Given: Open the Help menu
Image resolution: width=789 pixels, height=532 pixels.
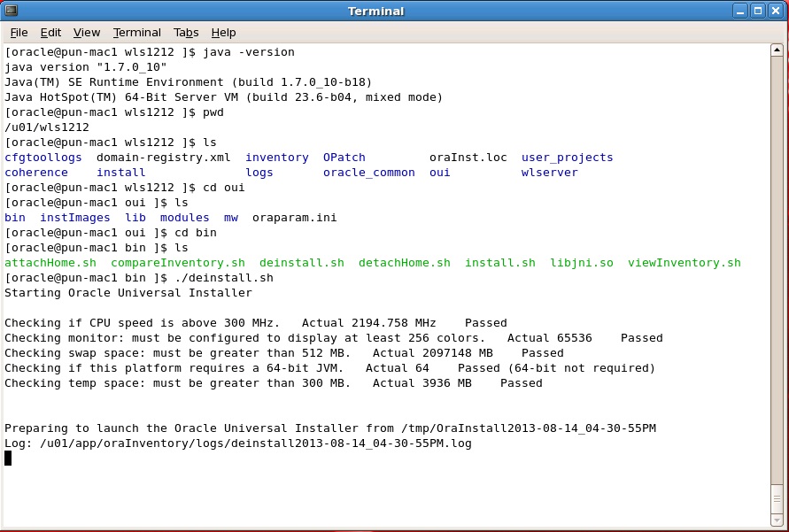Looking at the screenshot, I should coord(223,33).
